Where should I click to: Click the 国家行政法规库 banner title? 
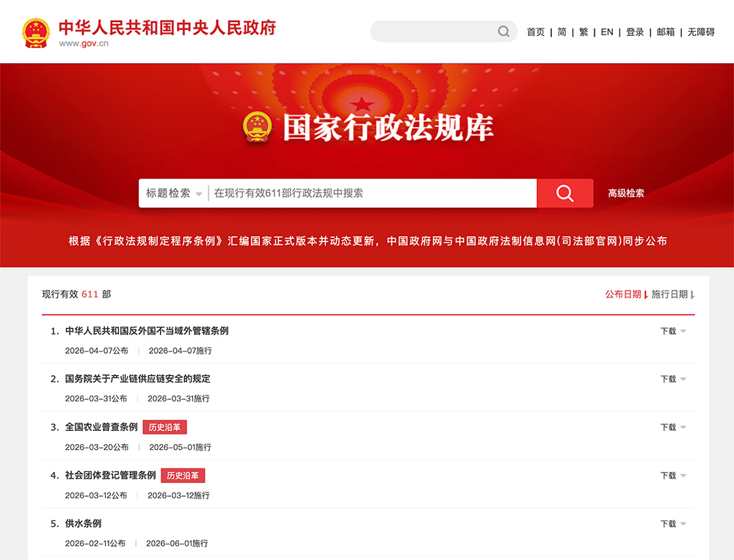click(x=388, y=128)
